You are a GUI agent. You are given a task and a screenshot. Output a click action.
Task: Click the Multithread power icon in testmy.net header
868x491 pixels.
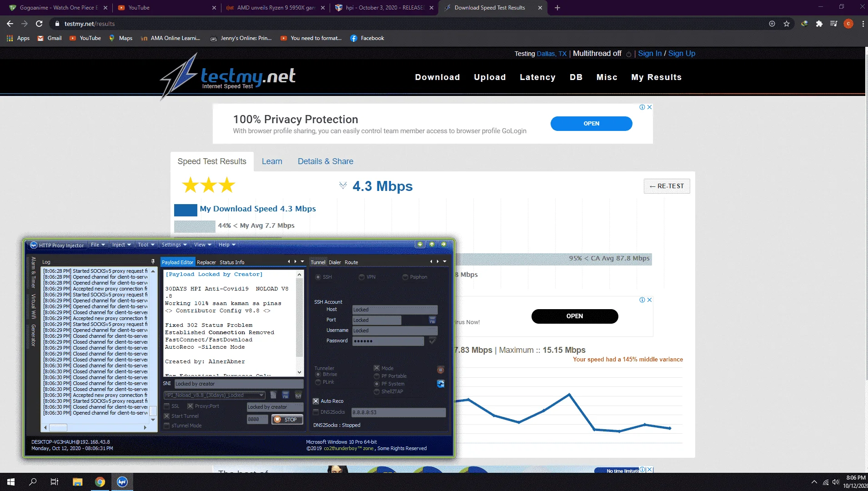tap(629, 54)
